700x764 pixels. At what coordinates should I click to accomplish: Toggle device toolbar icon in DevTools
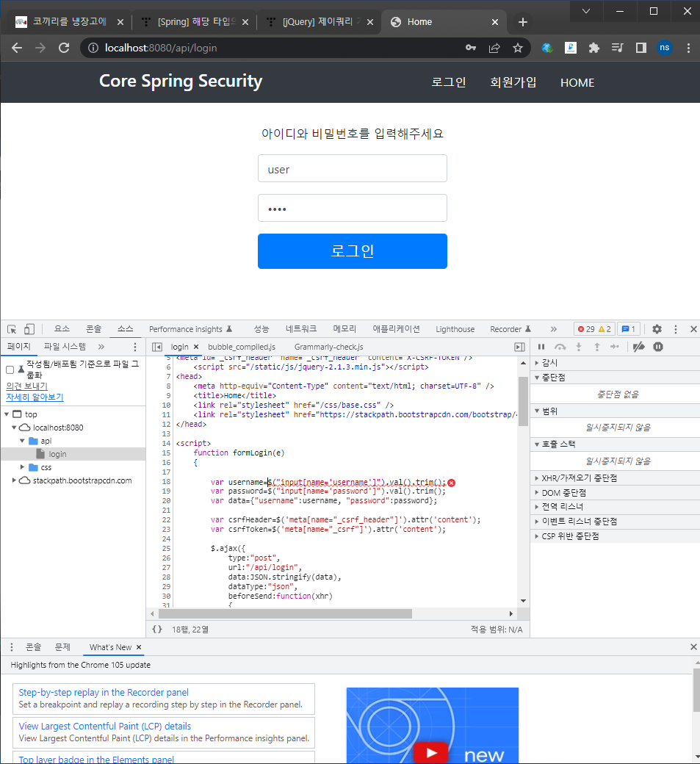[x=29, y=329]
